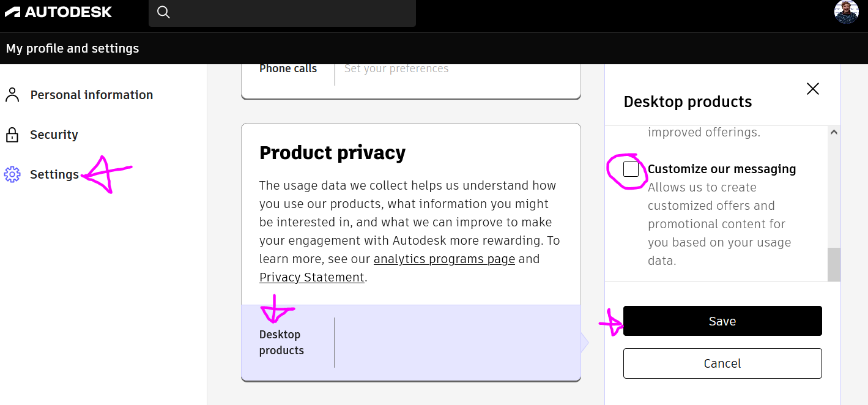
Task: Click the Desktop products panel scrollbar thumb
Action: 834,264
